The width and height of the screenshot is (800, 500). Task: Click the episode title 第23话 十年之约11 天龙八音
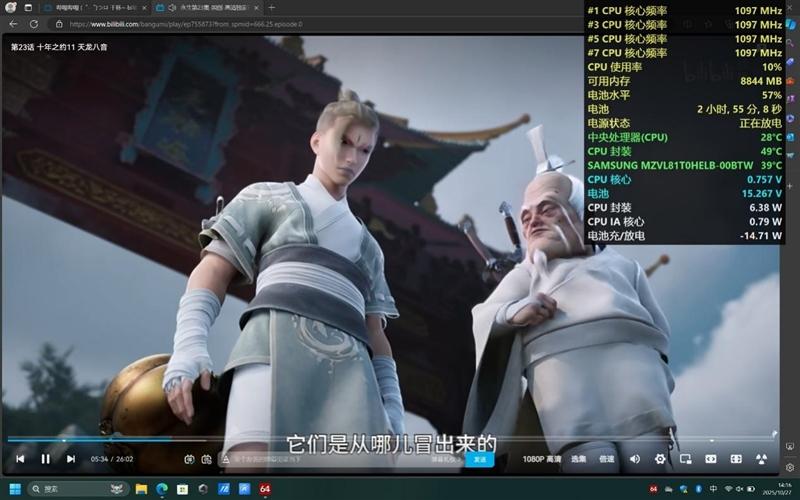pyautogui.click(x=59, y=47)
